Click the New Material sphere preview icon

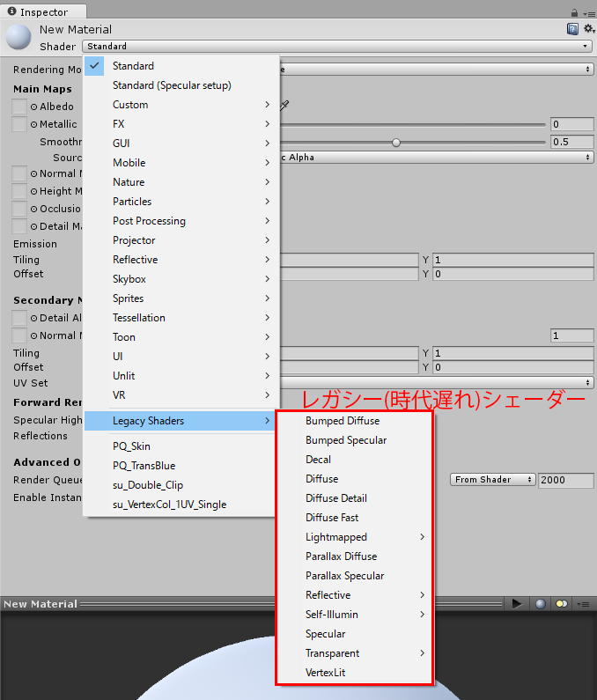tap(18, 37)
